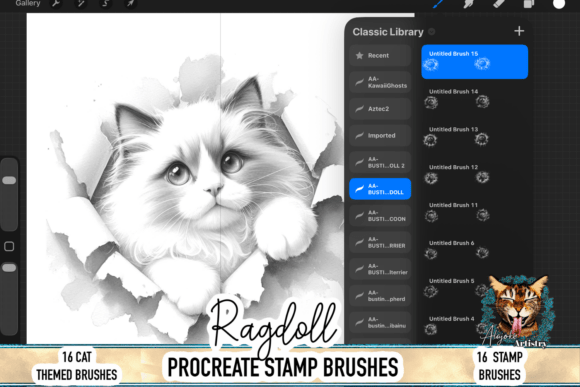Select the AA-BUSTI...DOLL brush set
This screenshot has height=387, width=580.
(380, 189)
